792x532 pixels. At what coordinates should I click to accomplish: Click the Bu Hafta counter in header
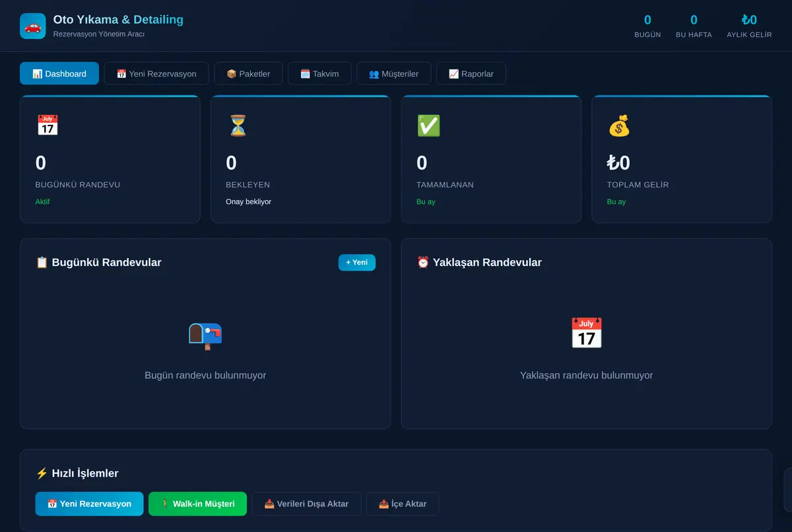pyautogui.click(x=694, y=26)
